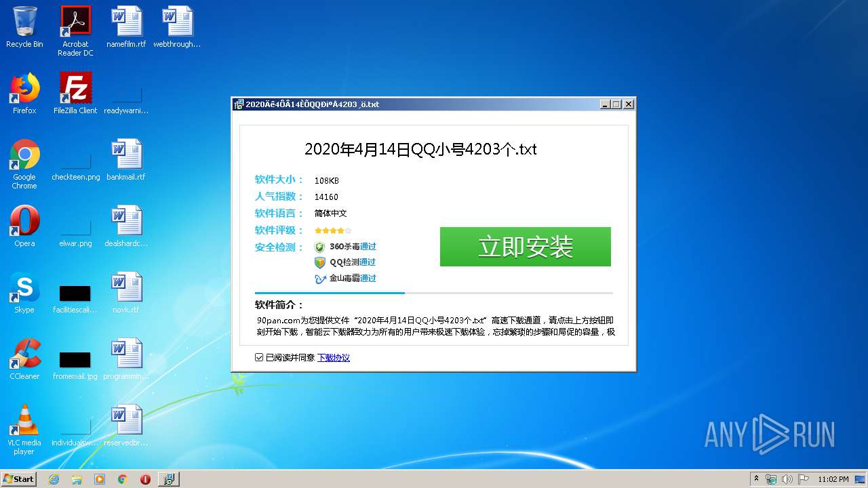This screenshot has width=868, height=488.
Task: Close the installer dialog window
Action: (x=629, y=104)
